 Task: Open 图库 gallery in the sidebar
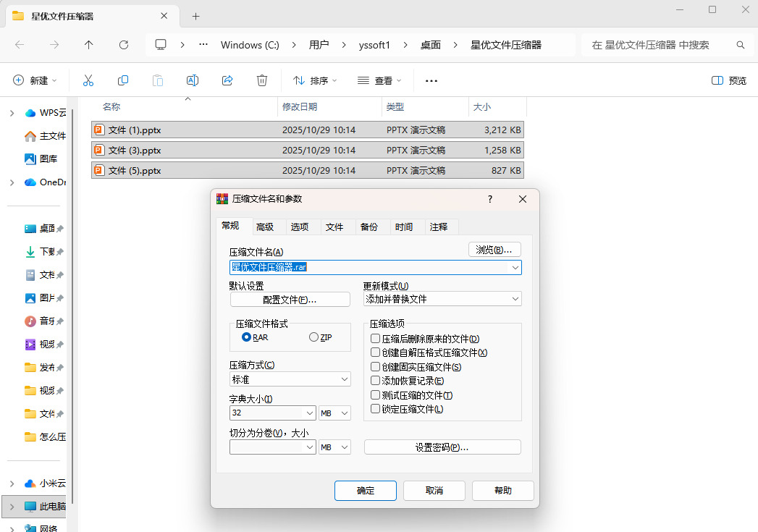point(41,159)
